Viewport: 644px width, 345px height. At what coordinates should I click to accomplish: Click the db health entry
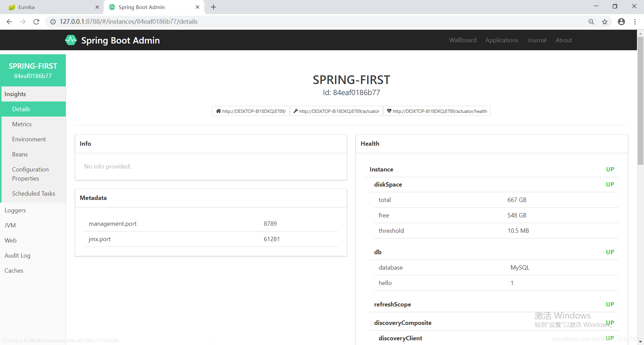point(494,252)
